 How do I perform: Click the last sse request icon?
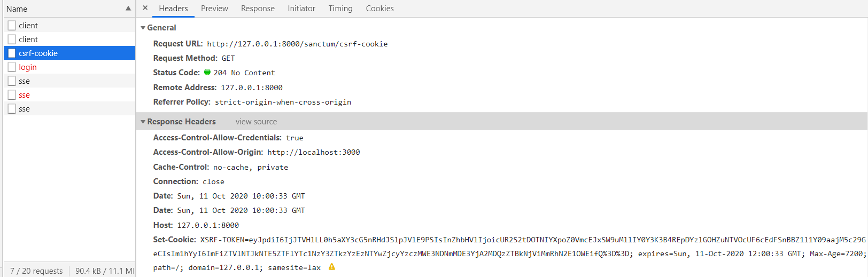(x=12, y=109)
